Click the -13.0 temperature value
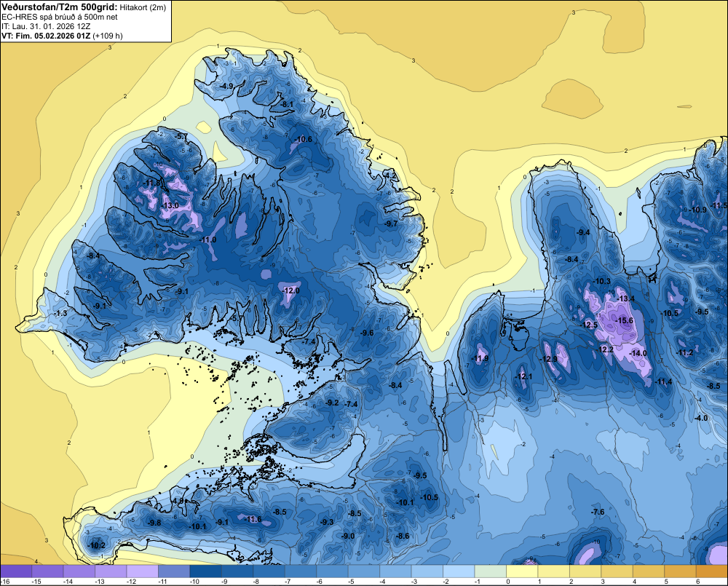The width and height of the screenshot is (728, 586). pyautogui.click(x=170, y=205)
